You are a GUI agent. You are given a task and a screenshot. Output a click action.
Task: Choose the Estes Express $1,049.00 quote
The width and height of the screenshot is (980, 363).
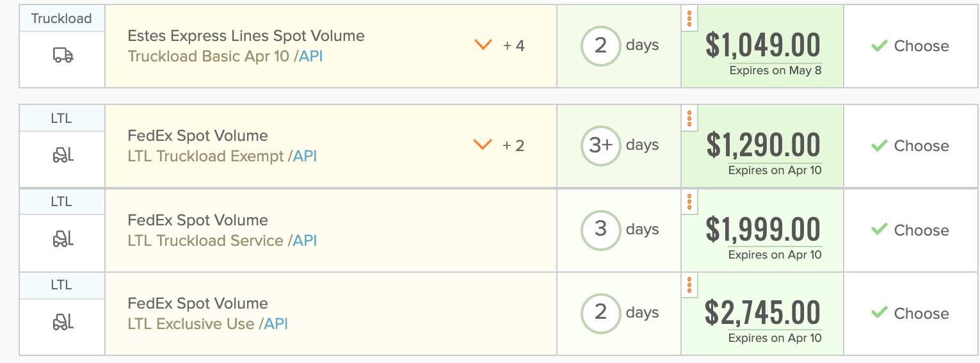click(910, 46)
